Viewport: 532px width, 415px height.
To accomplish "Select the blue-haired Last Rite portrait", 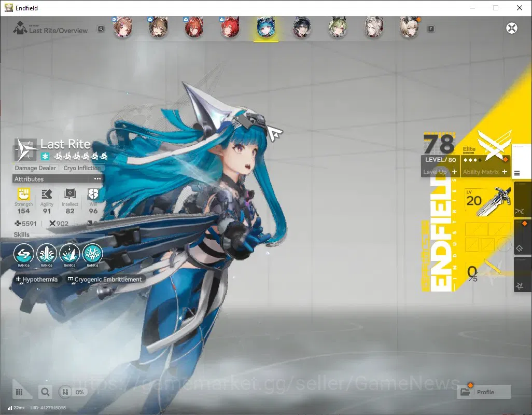I will (265, 27).
